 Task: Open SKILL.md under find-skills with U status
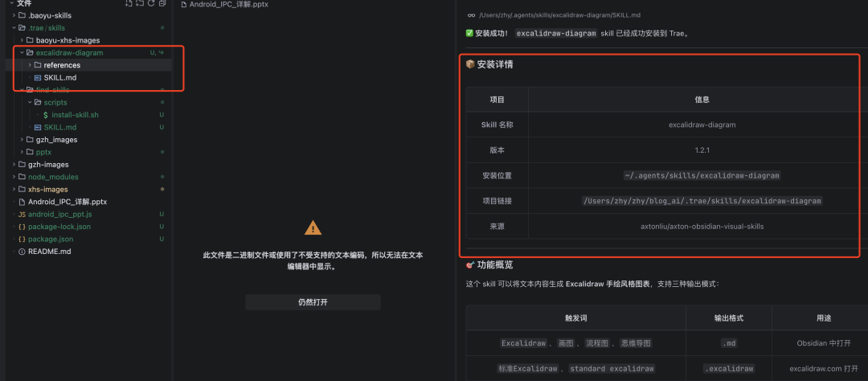pyautogui.click(x=59, y=127)
